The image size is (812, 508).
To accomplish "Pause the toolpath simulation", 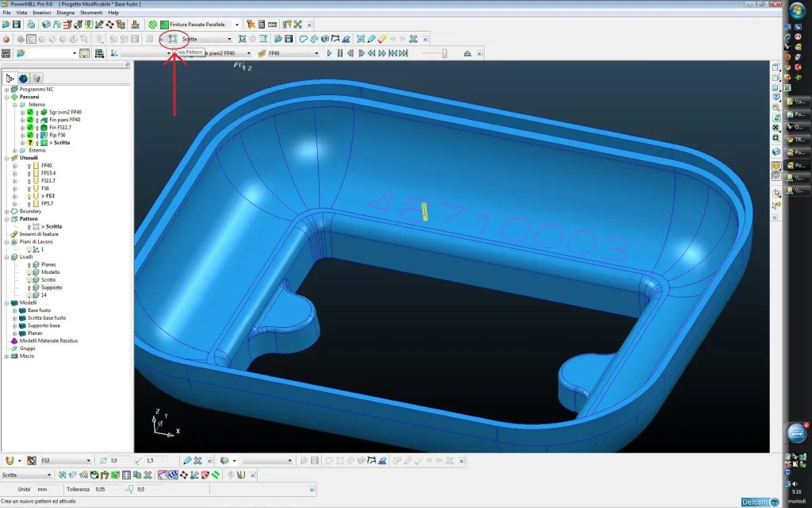I will [x=340, y=53].
